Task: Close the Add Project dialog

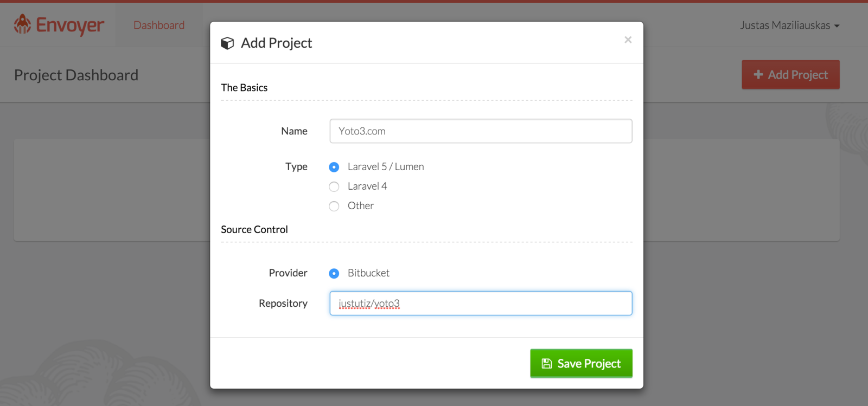Action: coord(628,40)
